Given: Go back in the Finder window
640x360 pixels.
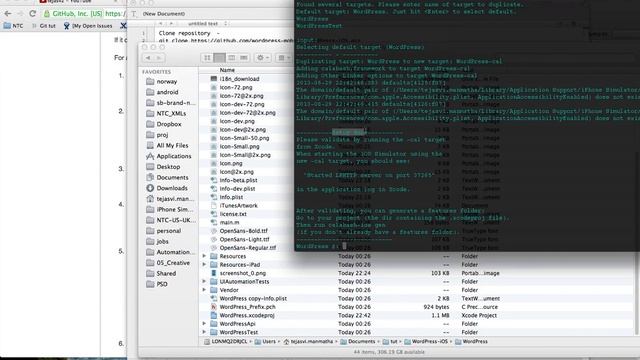Looking at the screenshot, I should [148, 58].
